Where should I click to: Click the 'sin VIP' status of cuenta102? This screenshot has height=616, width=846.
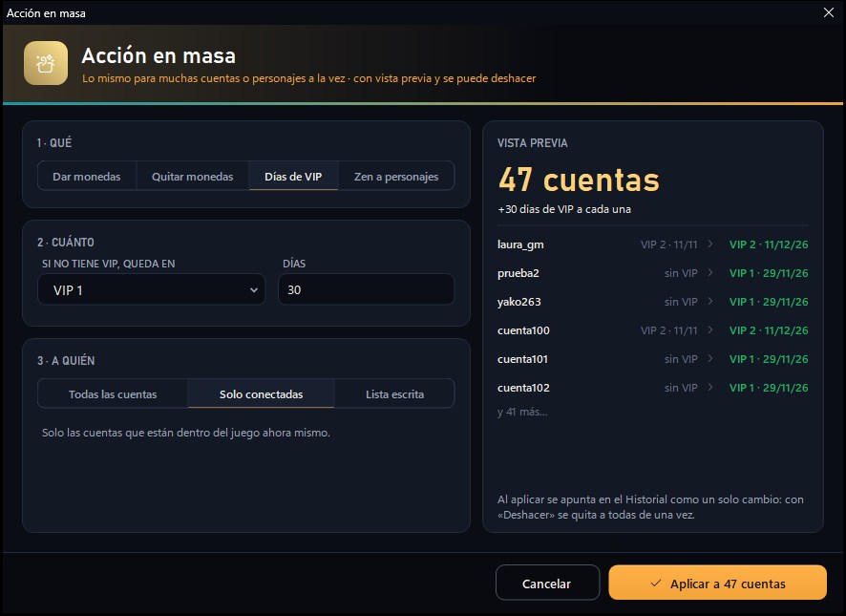click(681, 388)
